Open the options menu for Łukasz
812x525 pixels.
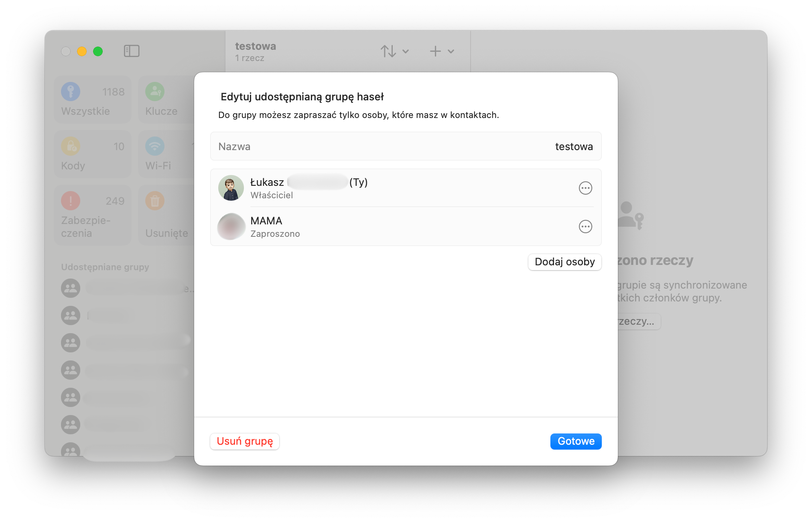[x=585, y=188]
